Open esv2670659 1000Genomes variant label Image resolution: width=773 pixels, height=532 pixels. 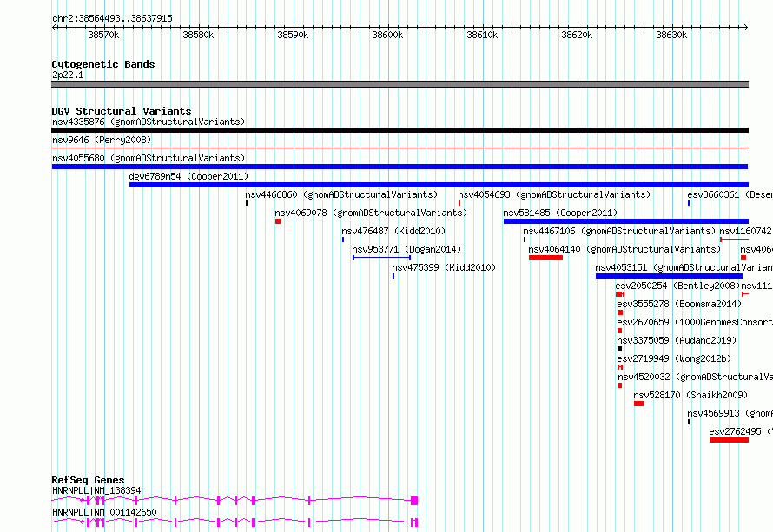[695, 322]
